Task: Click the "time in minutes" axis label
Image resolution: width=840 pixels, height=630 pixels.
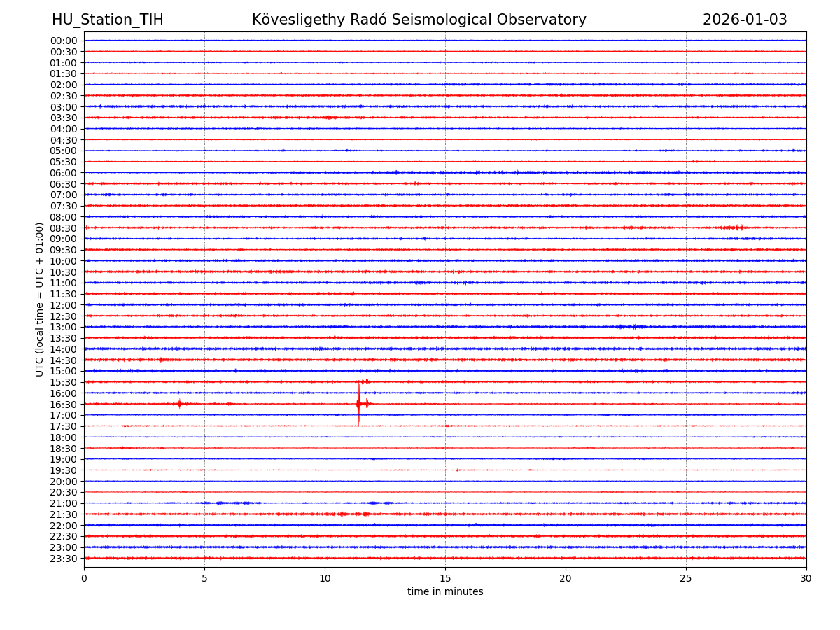Action: (445, 592)
